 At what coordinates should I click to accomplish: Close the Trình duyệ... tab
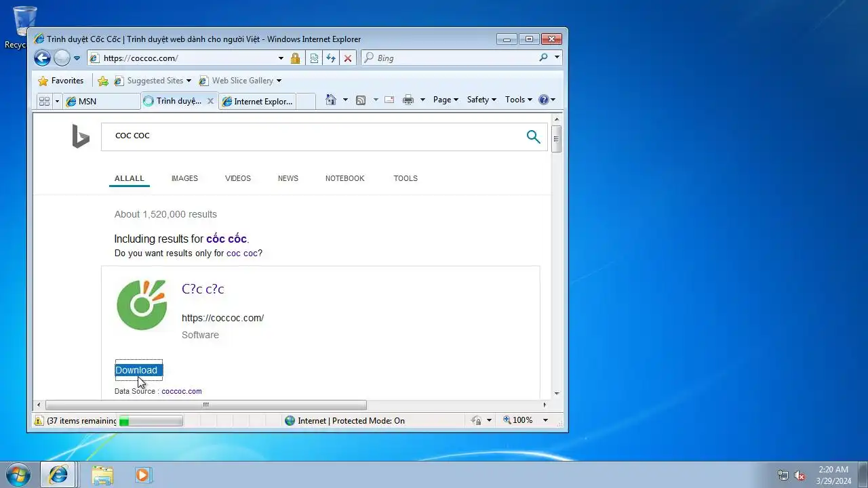click(x=210, y=101)
